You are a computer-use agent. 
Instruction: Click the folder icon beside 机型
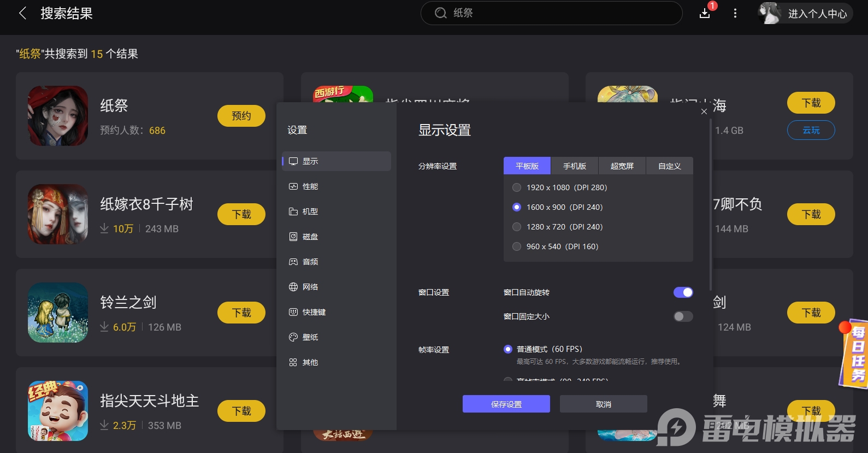click(x=293, y=211)
